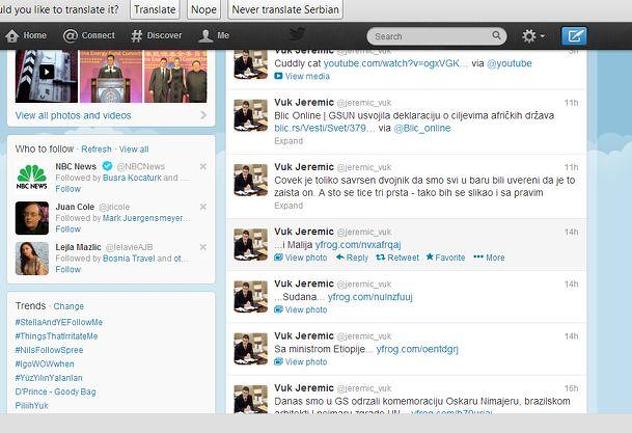The width and height of the screenshot is (632, 433).
Task: Click the chevron next to View all photos
Action: point(203,115)
